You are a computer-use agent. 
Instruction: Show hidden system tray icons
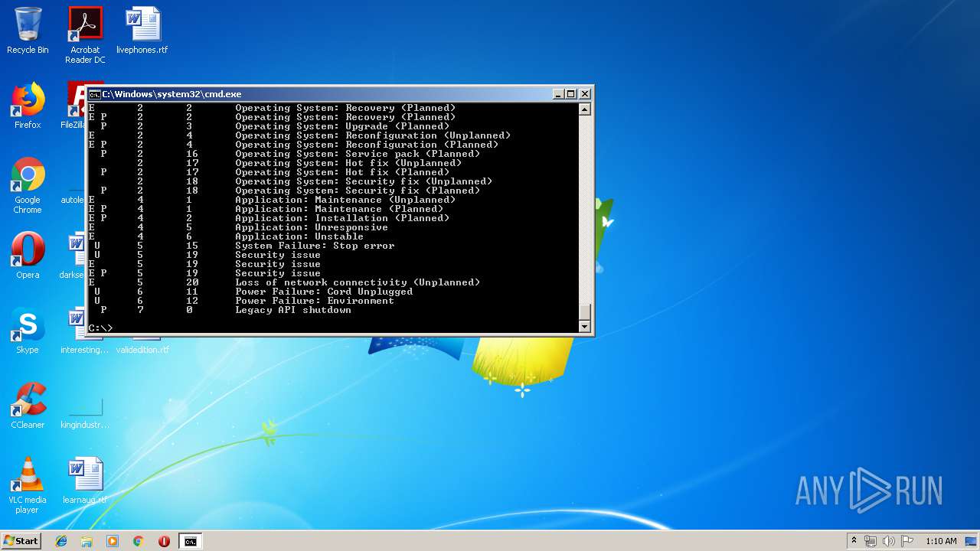(x=854, y=541)
